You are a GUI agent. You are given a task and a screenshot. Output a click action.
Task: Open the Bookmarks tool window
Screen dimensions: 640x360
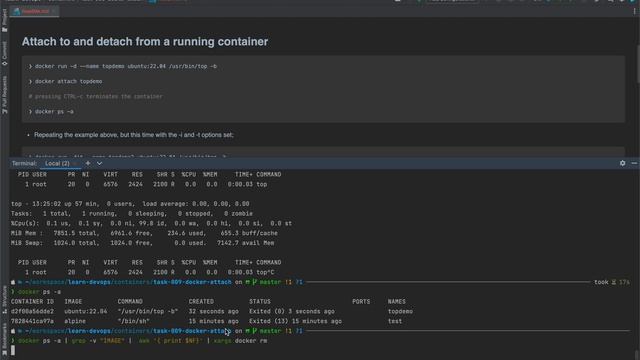(x=4, y=339)
